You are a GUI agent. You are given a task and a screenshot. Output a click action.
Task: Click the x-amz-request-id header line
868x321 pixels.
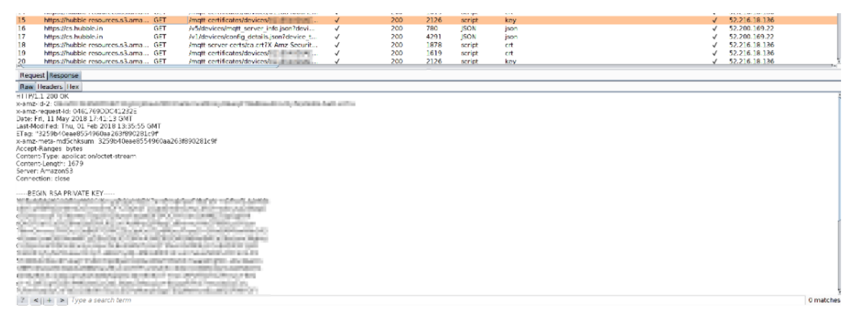76,111
